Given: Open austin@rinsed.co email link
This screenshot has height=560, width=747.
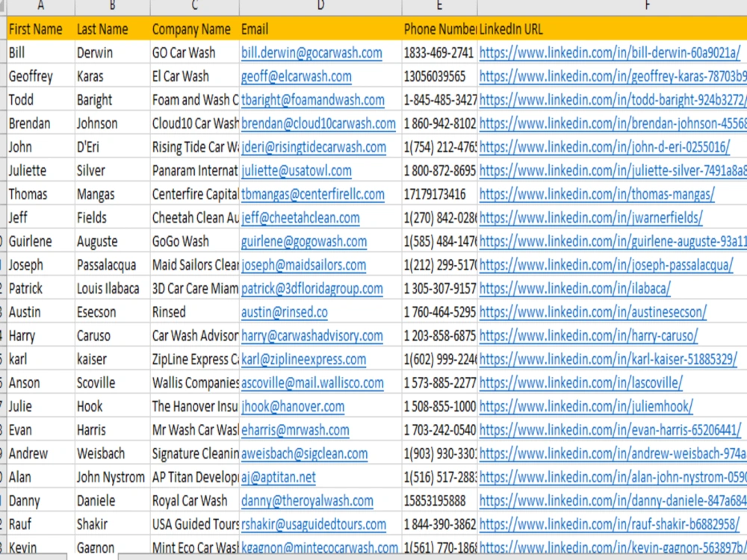Looking at the screenshot, I should pyautogui.click(x=285, y=312).
